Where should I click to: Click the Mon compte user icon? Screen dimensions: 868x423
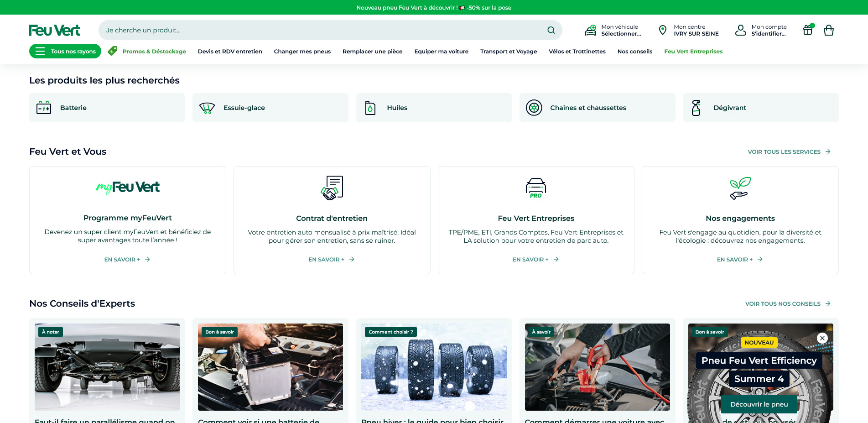click(x=741, y=30)
